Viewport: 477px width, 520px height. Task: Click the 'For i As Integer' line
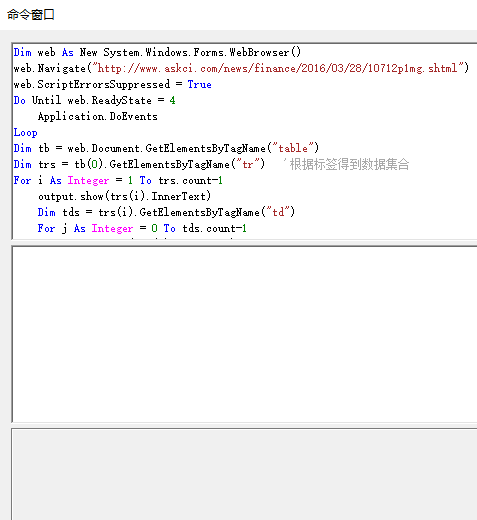point(118,180)
